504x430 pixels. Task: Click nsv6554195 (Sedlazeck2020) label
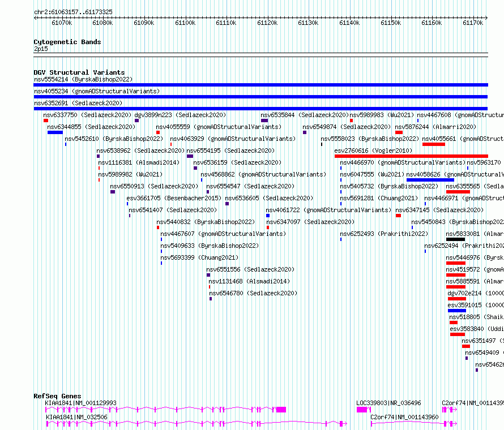coord(230,150)
